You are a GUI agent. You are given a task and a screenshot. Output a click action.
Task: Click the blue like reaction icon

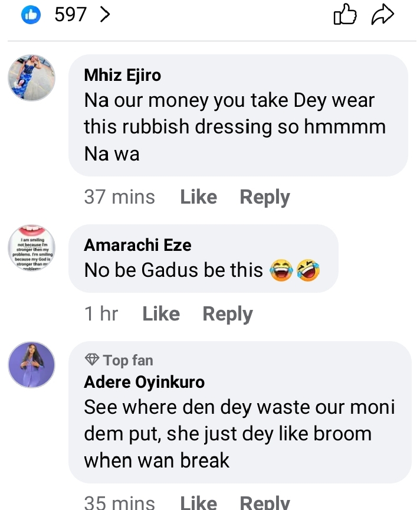click(30, 15)
